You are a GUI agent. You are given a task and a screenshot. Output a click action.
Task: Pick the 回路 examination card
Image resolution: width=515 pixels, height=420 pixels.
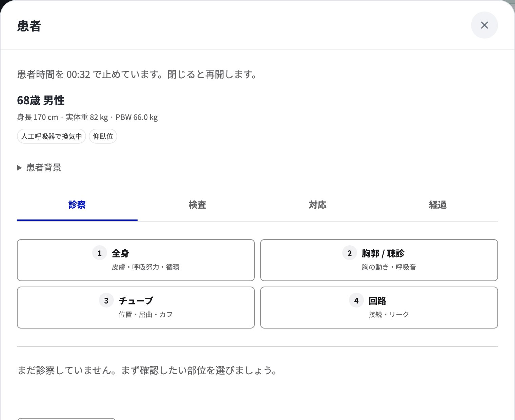pos(379,308)
